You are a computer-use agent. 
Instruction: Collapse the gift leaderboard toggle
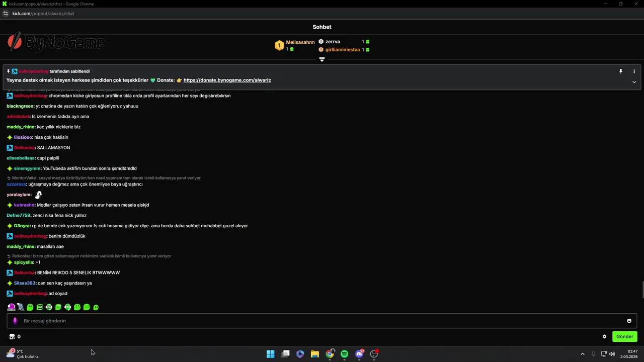point(322,59)
